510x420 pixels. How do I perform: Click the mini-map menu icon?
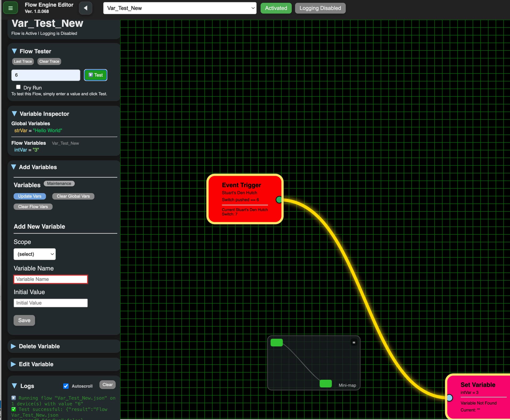(x=354, y=342)
